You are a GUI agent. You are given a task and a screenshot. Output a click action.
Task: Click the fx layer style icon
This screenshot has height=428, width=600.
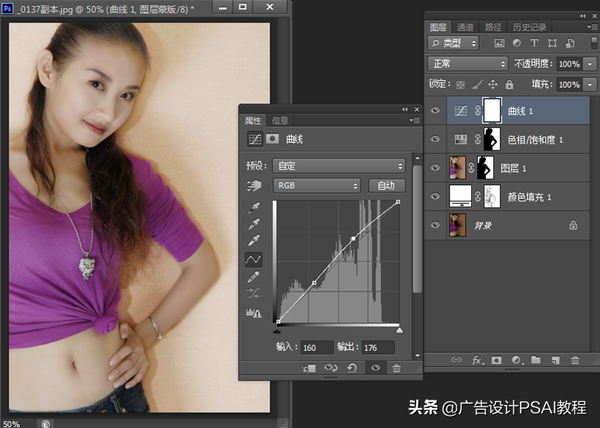(x=477, y=358)
